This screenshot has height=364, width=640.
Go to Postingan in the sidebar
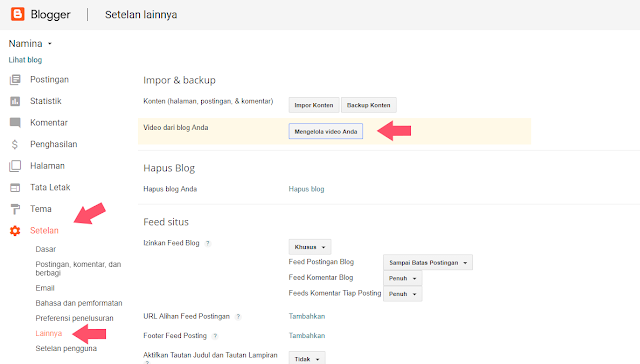coord(49,80)
